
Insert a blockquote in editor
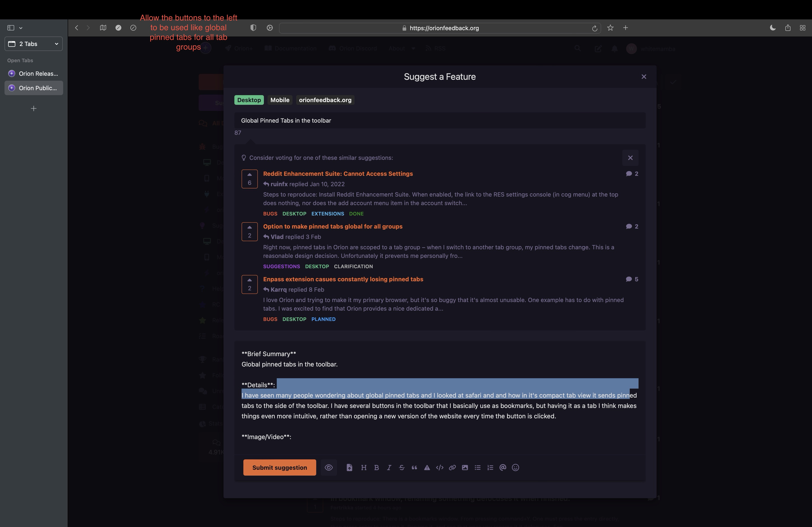(x=414, y=468)
